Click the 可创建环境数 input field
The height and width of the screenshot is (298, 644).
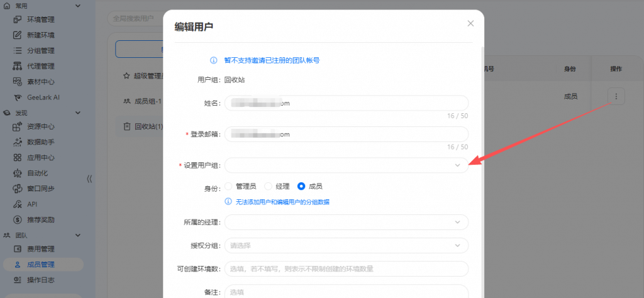tap(346, 268)
